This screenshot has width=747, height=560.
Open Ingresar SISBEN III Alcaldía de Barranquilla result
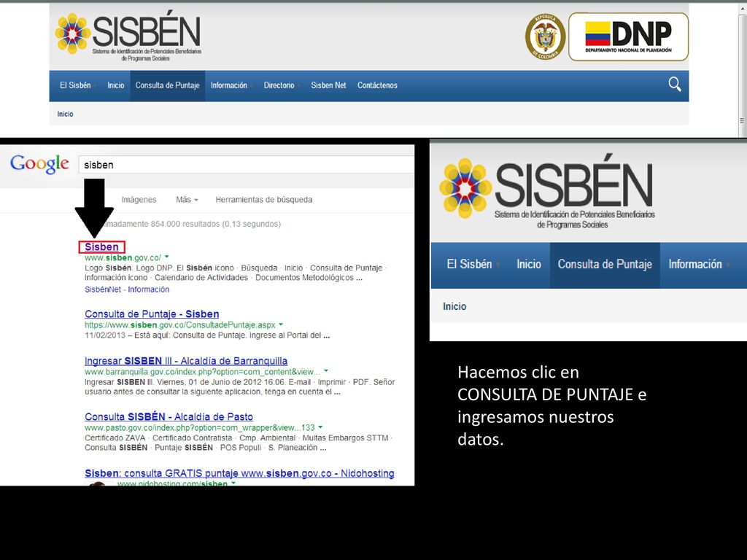click(x=186, y=360)
